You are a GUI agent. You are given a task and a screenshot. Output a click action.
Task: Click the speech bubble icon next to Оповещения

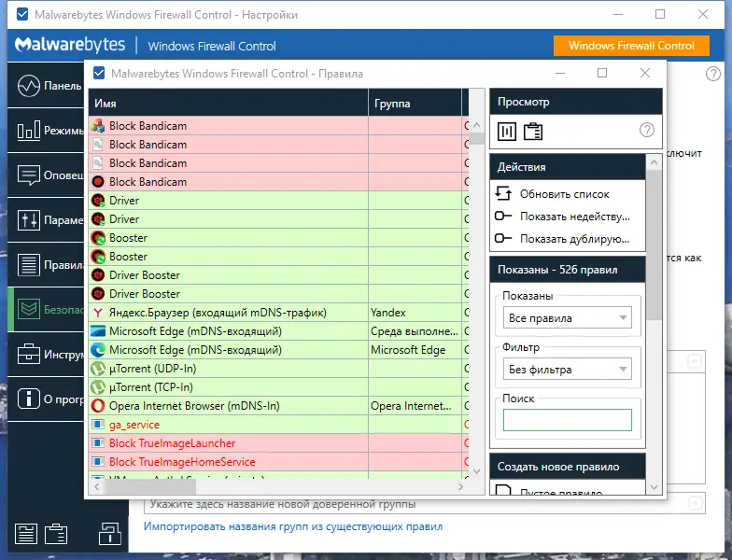click(x=28, y=175)
